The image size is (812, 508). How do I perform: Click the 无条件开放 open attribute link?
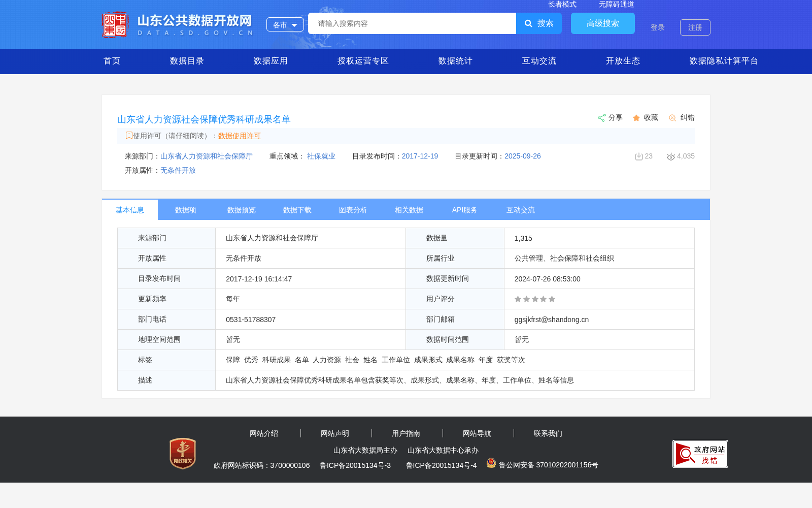pyautogui.click(x=178, y=170)
